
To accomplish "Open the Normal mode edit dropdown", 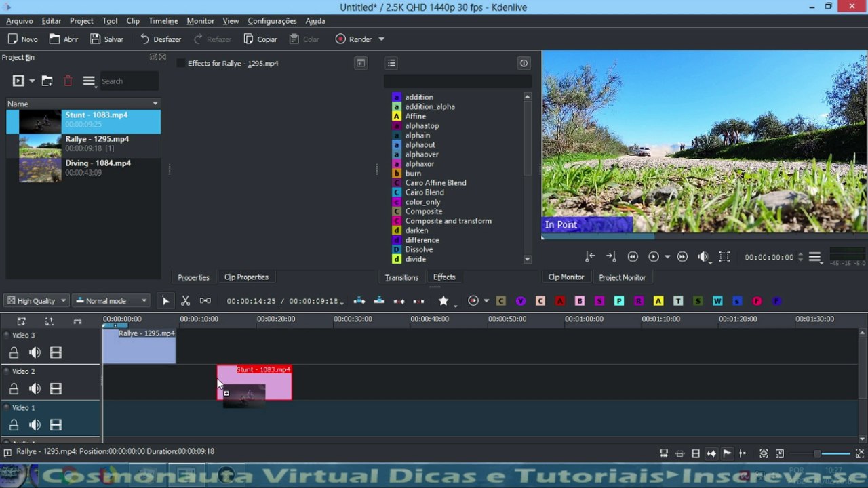I will (111, 301).
